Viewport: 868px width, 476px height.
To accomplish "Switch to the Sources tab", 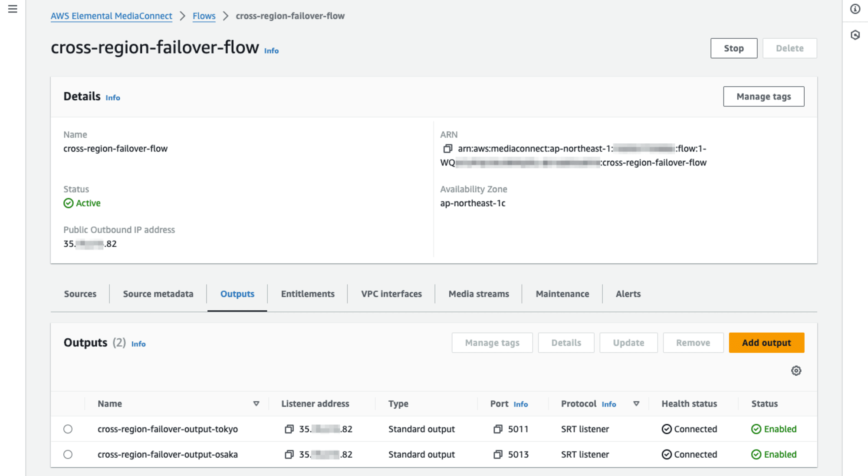I will [80, 294].
